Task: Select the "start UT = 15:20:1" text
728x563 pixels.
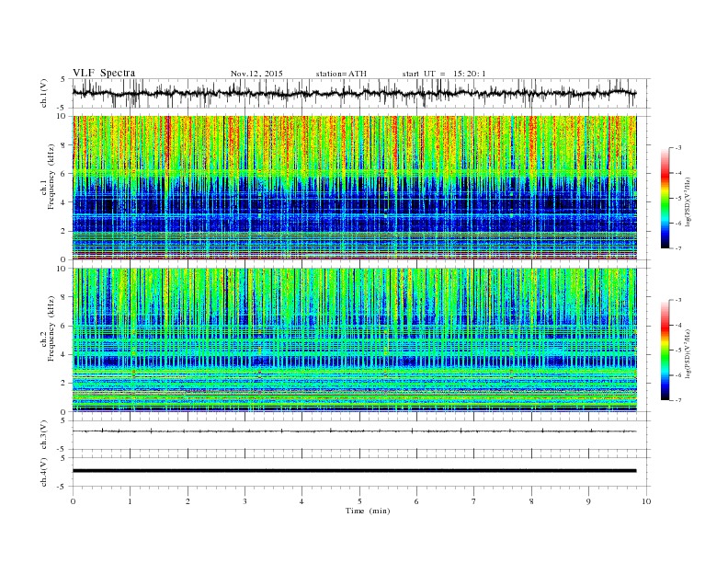Action: pos(444,74)
